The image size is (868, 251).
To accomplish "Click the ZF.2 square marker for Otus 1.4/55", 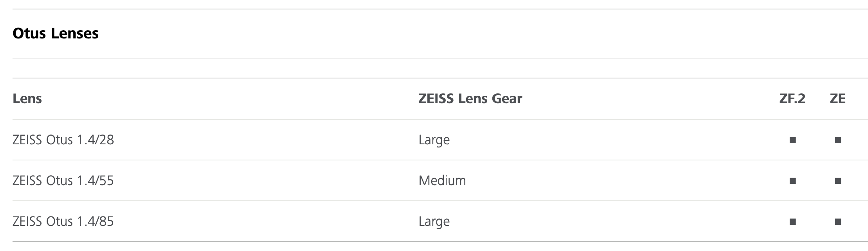I will (x=792, y=181).
